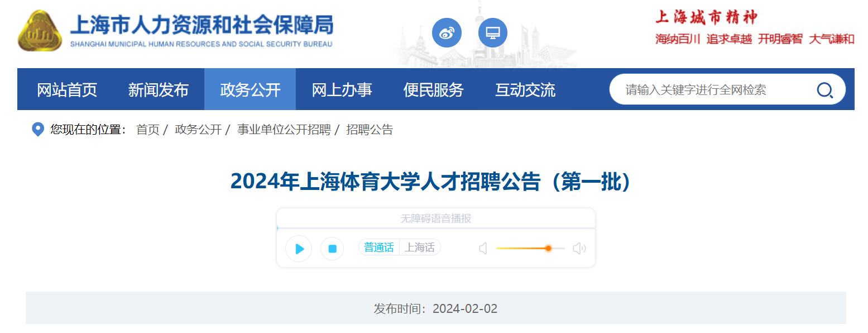
Task: Open 事业单位公开招聘 breadcrumb link
Action: point(284,130)
